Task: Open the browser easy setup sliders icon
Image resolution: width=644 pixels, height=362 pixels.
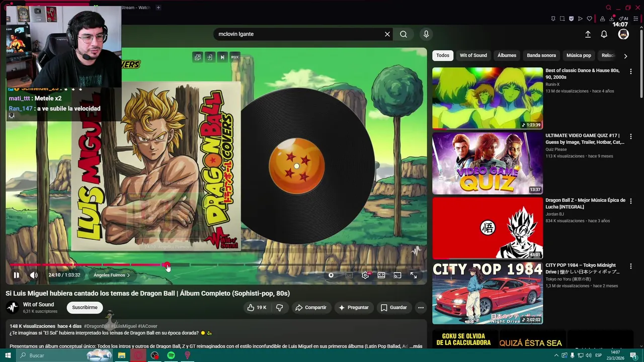Action: click(635, 19)
